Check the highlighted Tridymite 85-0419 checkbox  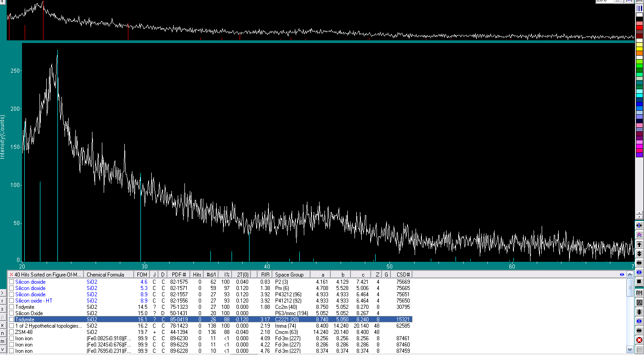point(12,320)
